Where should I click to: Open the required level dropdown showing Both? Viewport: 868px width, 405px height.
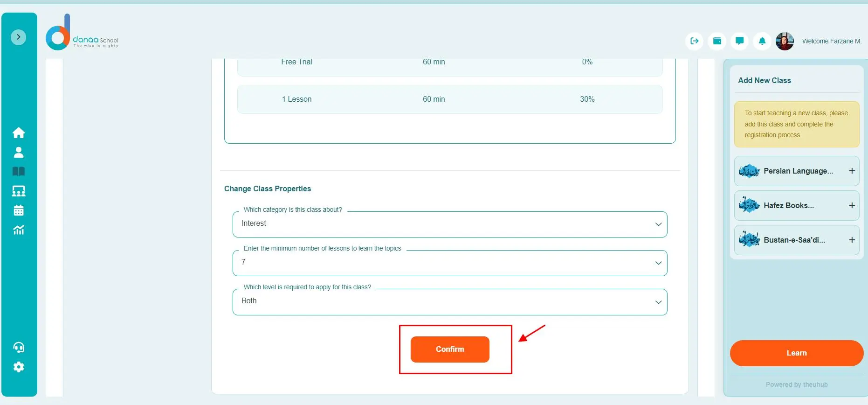[x=449, y=301]
